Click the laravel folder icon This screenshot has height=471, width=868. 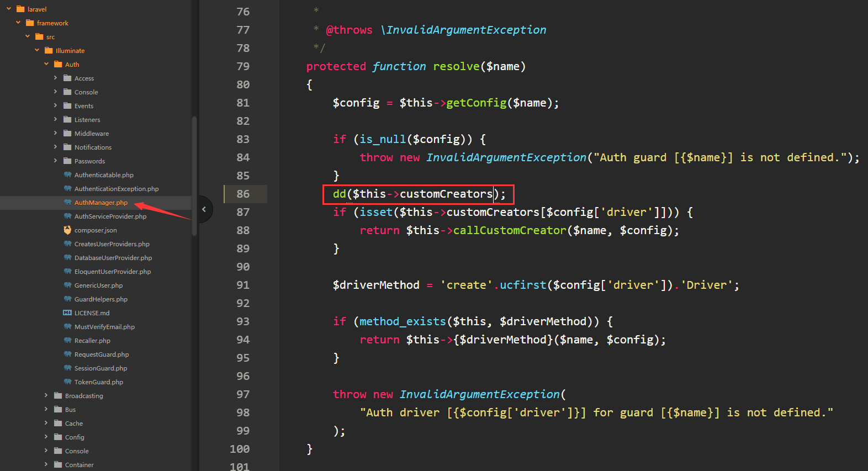point(20,9)
